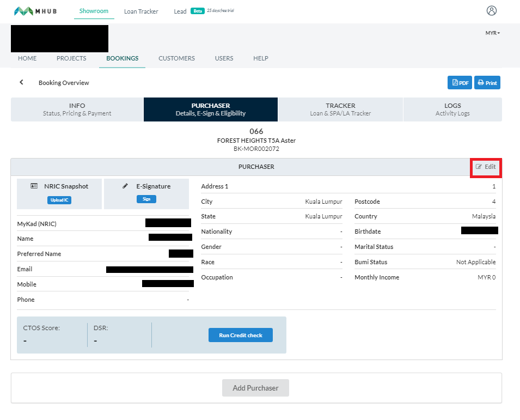Viewport: 520px width, 420px height.
Task: Click the MHUB logo
Action: click(35, 11)
